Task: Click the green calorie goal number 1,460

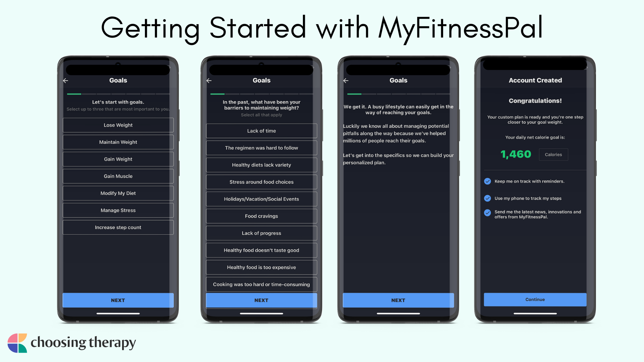Action: pos(515,154)
